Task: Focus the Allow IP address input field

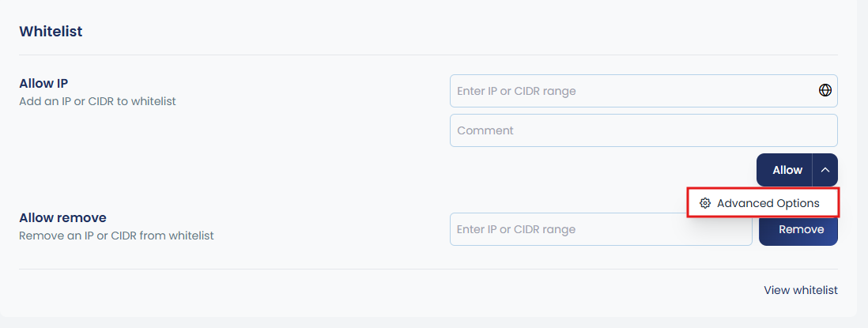Action: point(632,91)
